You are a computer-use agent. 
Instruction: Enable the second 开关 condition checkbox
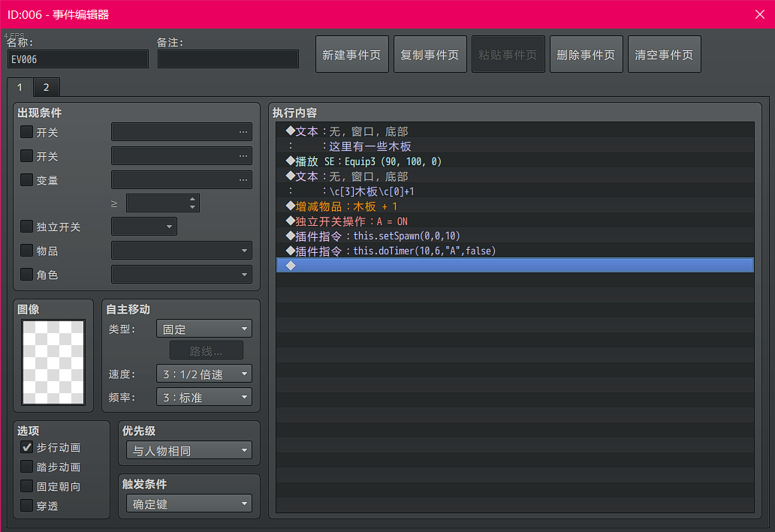27,156
